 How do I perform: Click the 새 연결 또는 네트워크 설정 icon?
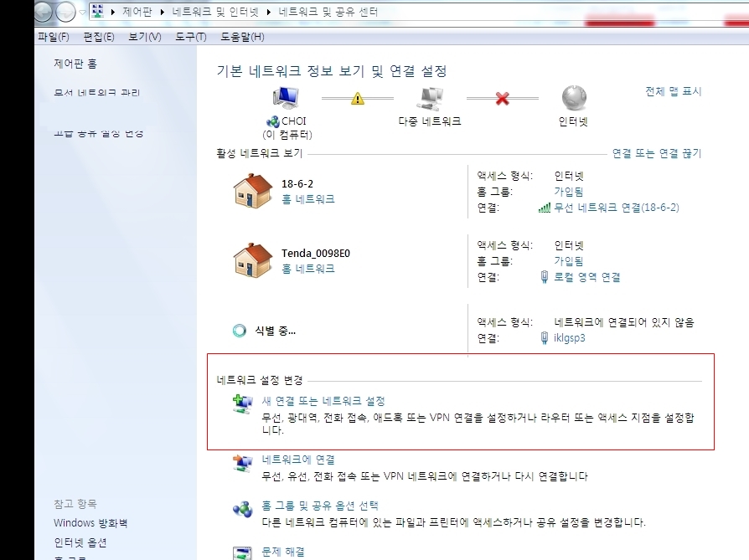coord(242,405)
